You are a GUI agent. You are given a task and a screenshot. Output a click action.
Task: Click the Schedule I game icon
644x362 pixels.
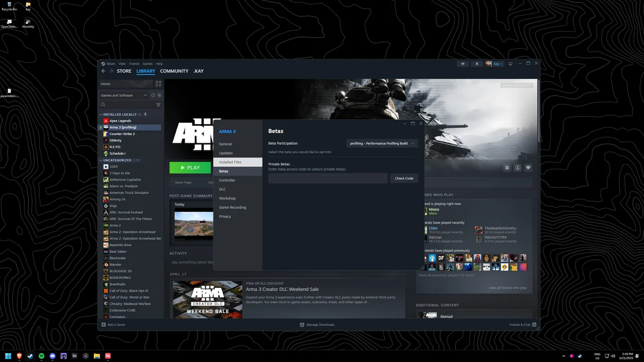tap(106, 153)
